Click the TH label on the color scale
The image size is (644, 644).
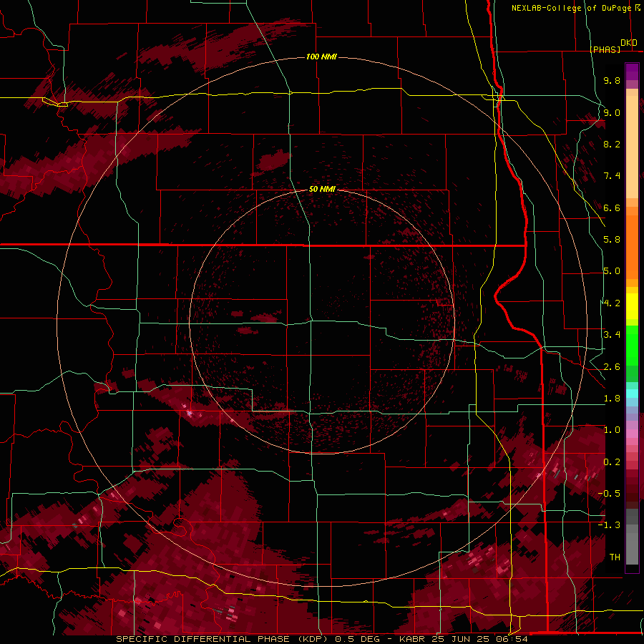(x=615, y=557)
